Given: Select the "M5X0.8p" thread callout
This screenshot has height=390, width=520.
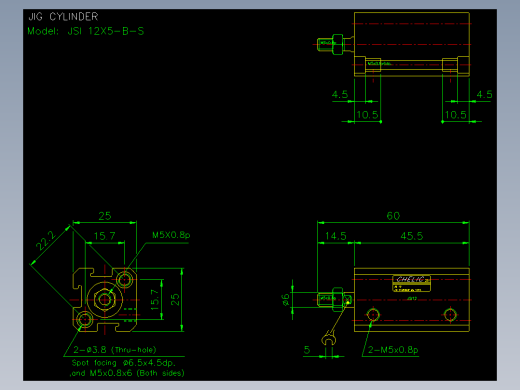Looking at the screenshot, I should (x=171, y=235).
